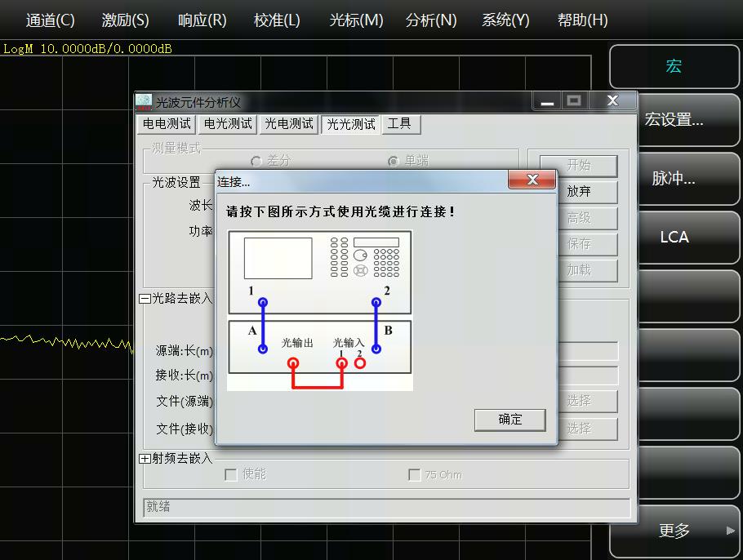
Task: Collapse the 光路去嵌入 section
Action: pos(145,299)
